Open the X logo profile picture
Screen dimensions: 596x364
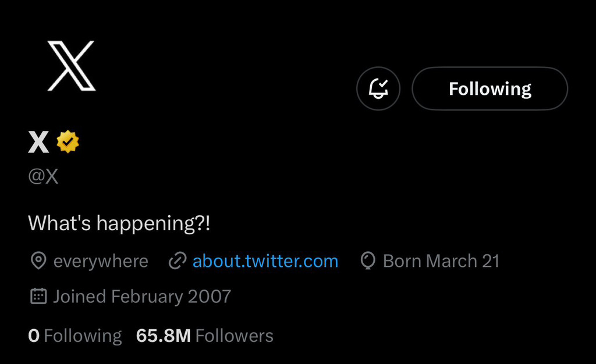point(71,66)
